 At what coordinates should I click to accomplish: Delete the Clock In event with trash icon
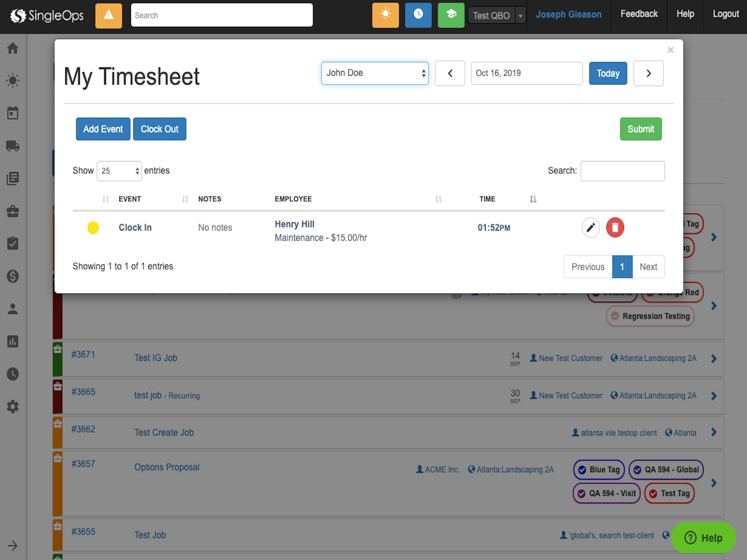615,227
